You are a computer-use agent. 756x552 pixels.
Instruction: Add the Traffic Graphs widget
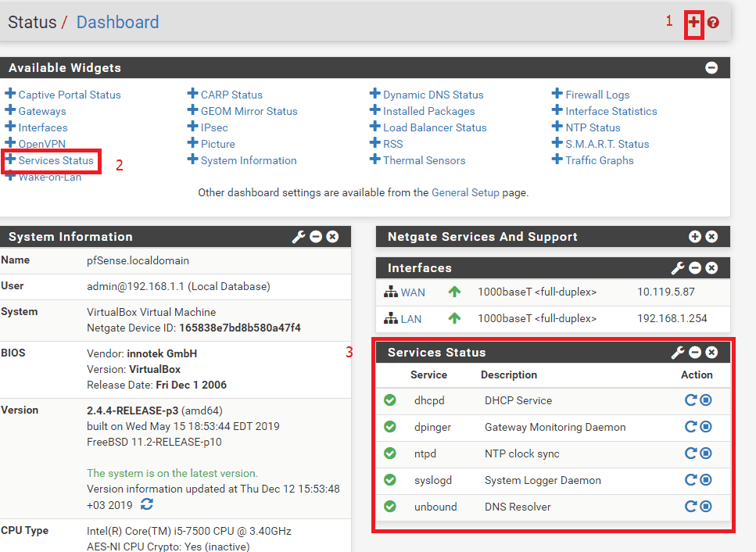click(599, 160)
